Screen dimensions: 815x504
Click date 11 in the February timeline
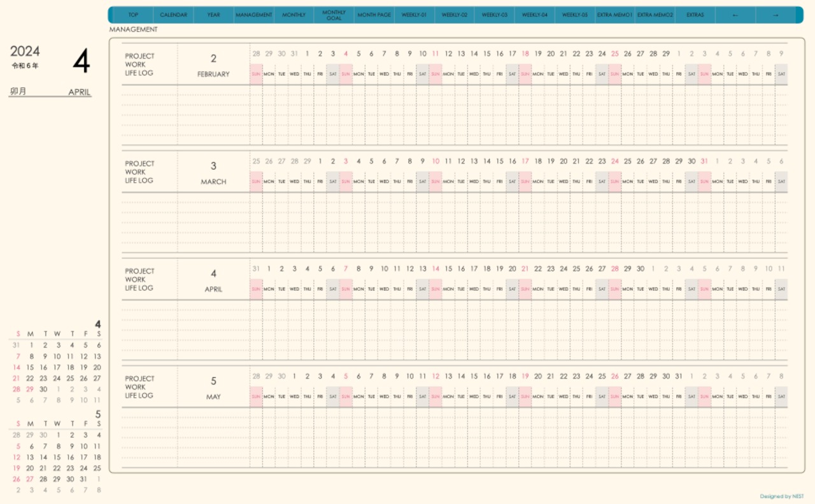click(x=436, y=54)
